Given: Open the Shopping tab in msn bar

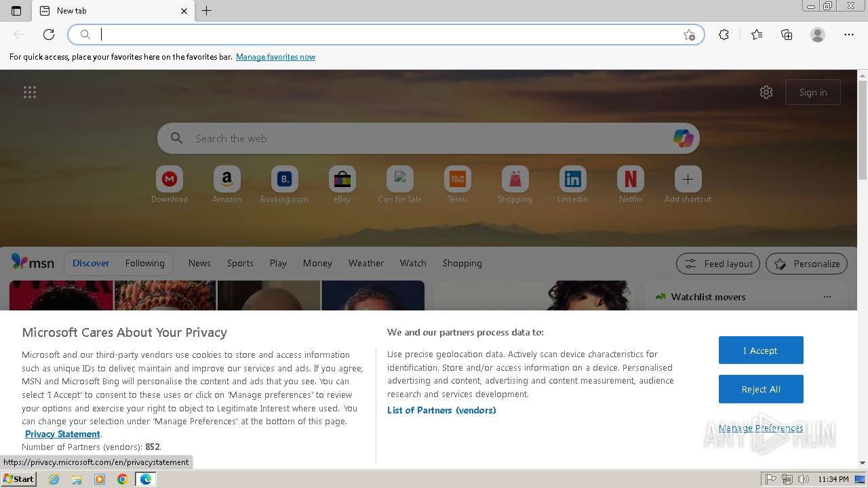Looking at the screenshot, I should coord(462,263).
